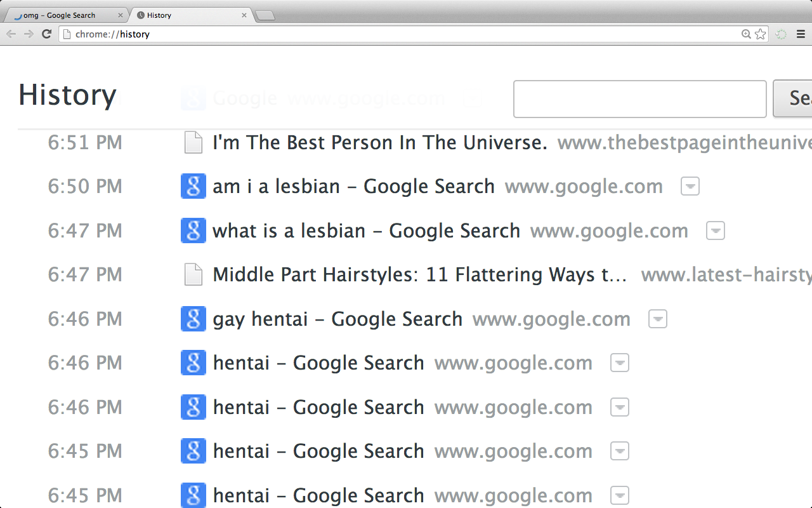Select the History tab
The height and width of the screenshot is (508, 812).
[190, 15]
